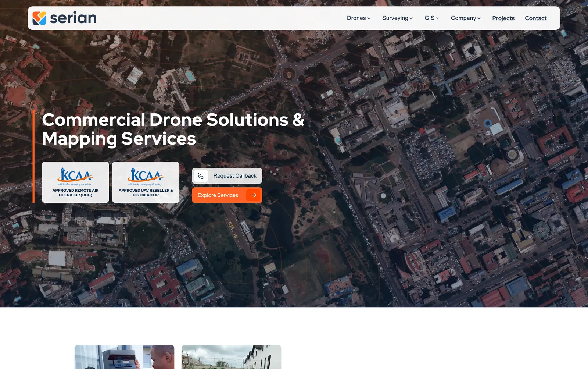Image resolution: width=588 pixels, height=369 pixels.
Task: Go to the Projects page
Action: pyautogui.click(x=503, y=18)
